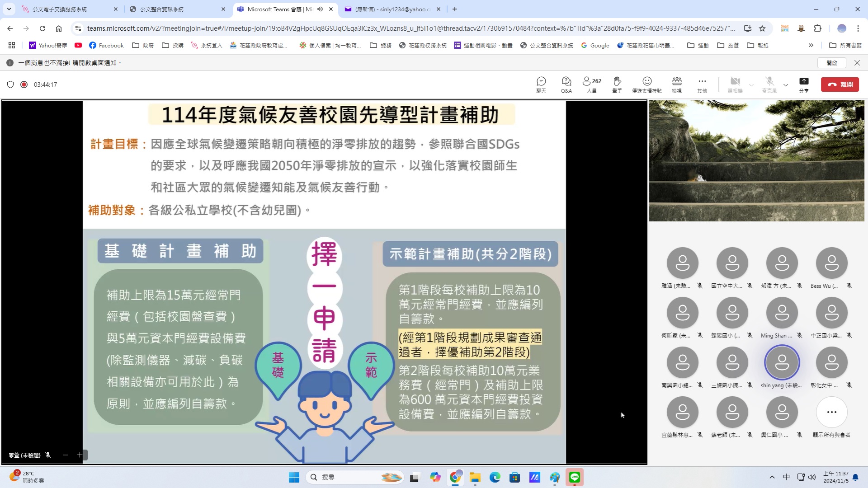Click the 開啟 notification enable button
Screen dimensions: 868x488
(832, 63)
